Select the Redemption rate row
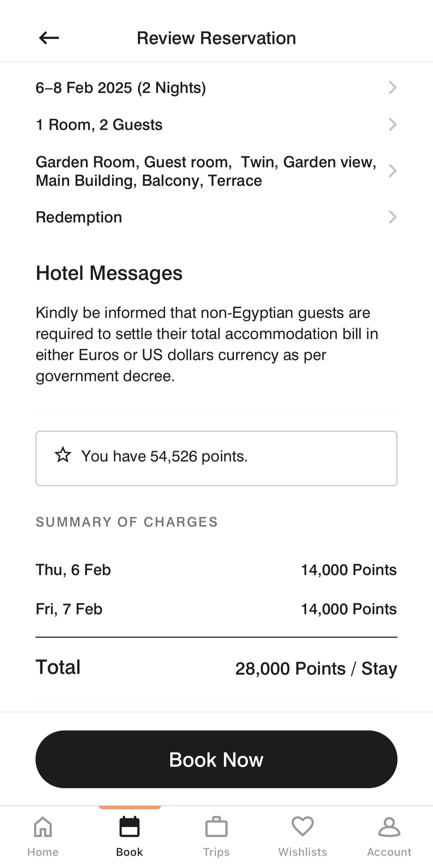This screenshot has height=868, width=433. (x=216, y=217)
